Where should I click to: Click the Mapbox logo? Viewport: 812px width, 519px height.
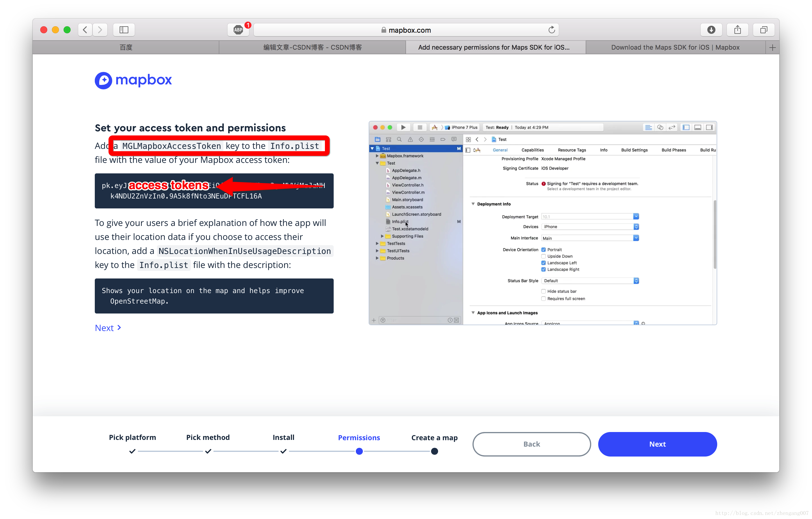coord(133,80)
